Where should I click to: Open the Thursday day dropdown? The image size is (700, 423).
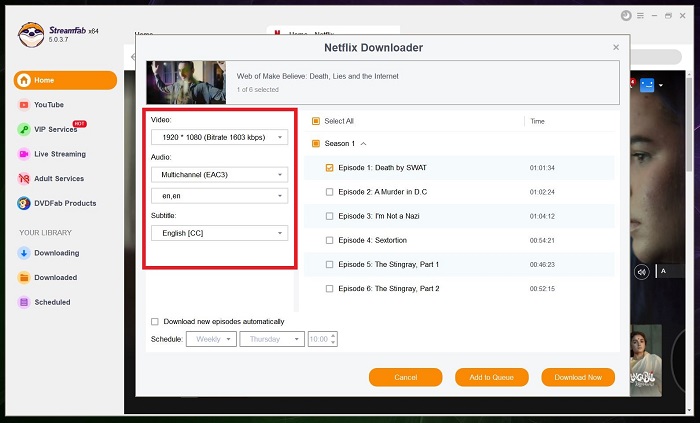coord(272,339)
